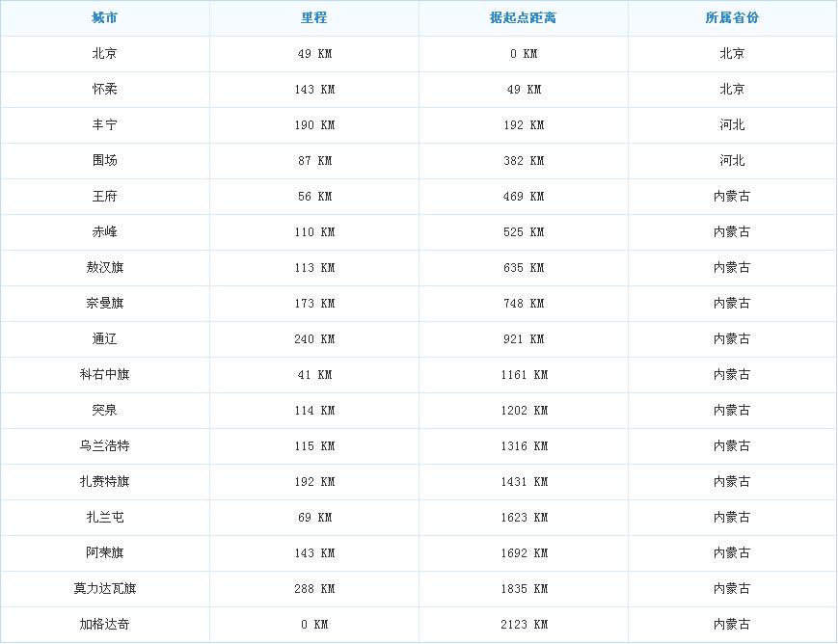This screenshot has height=644, width=838.
Task: Click the 里程 column header
Action: click(314, 18)
